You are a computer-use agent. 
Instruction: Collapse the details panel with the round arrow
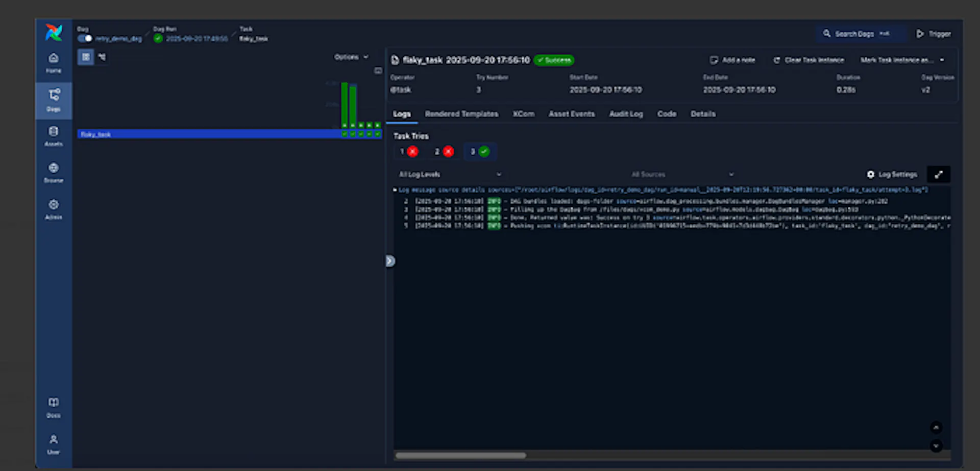pos(390,261)
